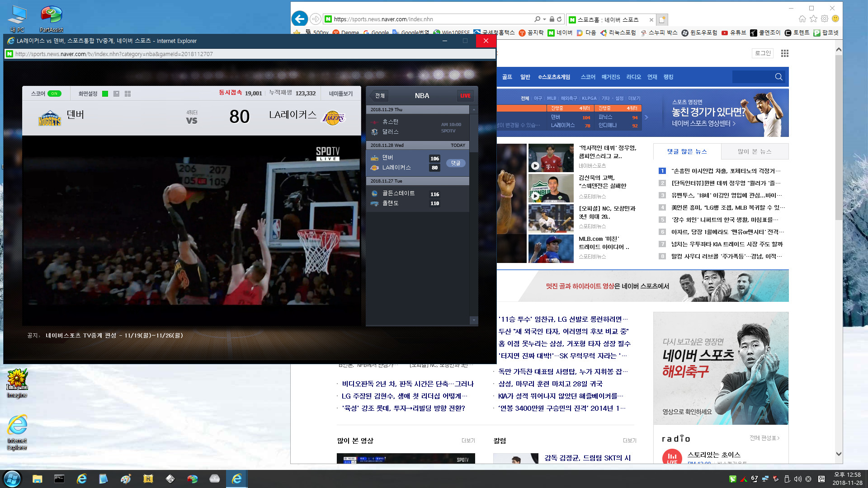Switch to the 댓글 많은 뉴스 tab
This screenshot has height=488, width=868.
coord(687,151)
